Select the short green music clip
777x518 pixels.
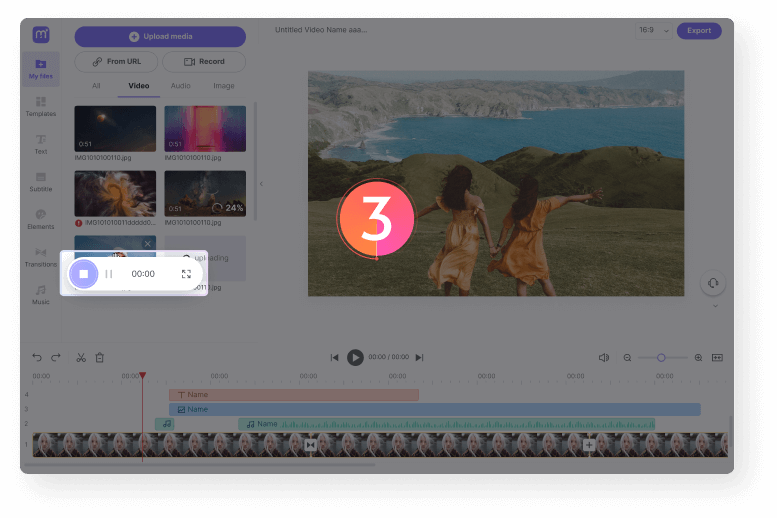click(x=165, y=424)
